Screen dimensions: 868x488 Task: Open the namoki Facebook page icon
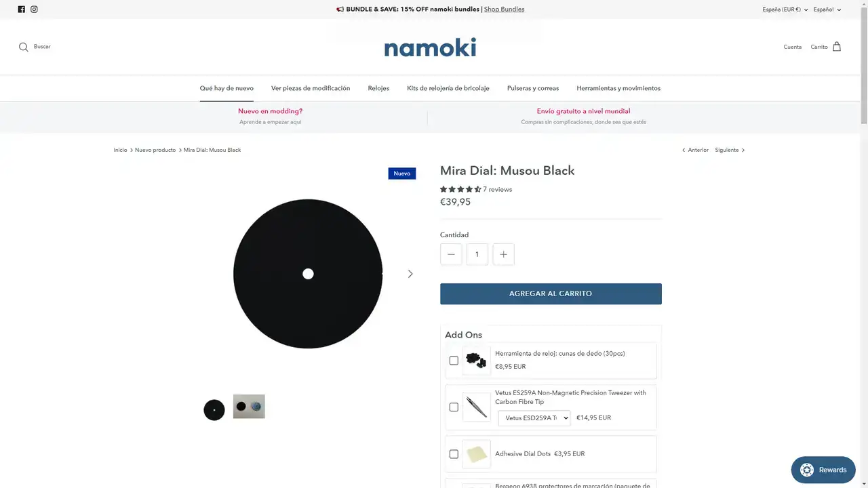21,9
